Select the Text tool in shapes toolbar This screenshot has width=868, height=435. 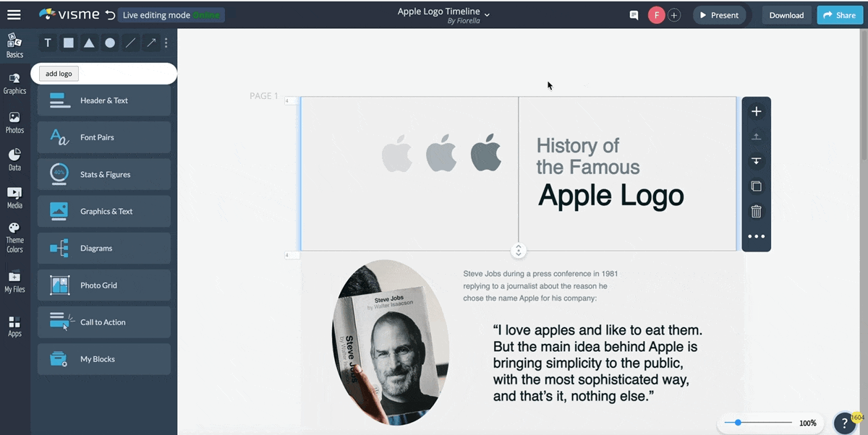point(48,43)
